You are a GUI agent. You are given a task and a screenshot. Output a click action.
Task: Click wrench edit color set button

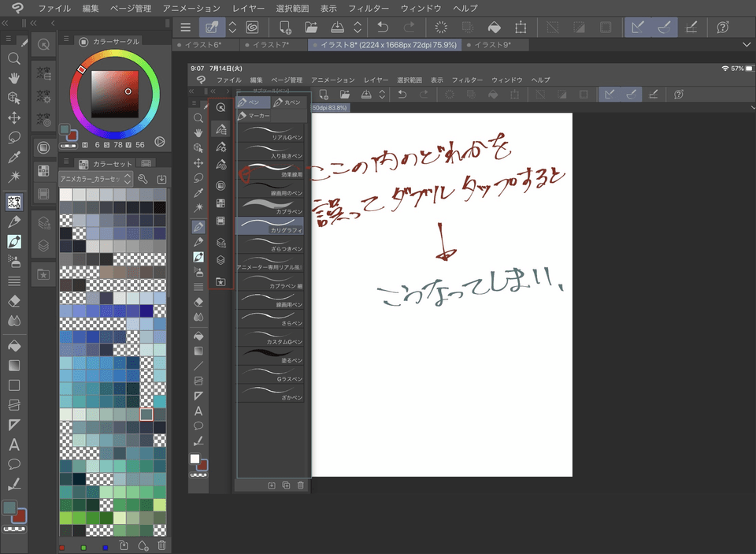click(x=143, y=179)
